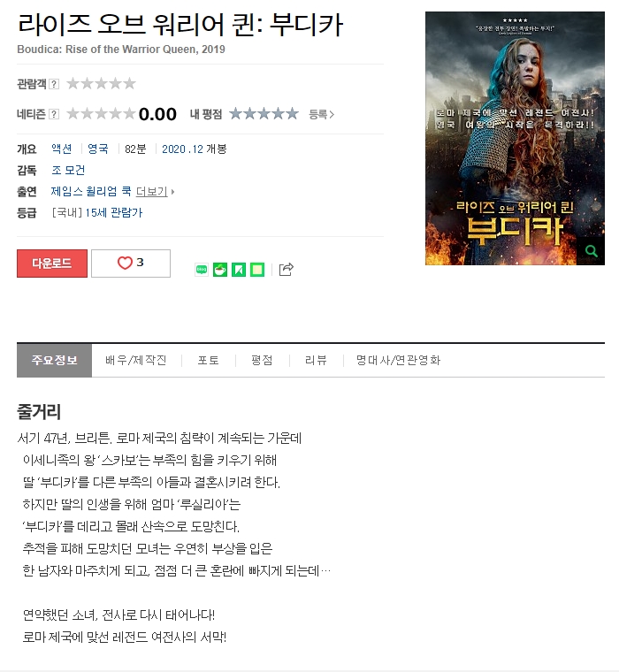Click the Naver cafe share icon
619x672 pixels.
click(x=220, y=270)
